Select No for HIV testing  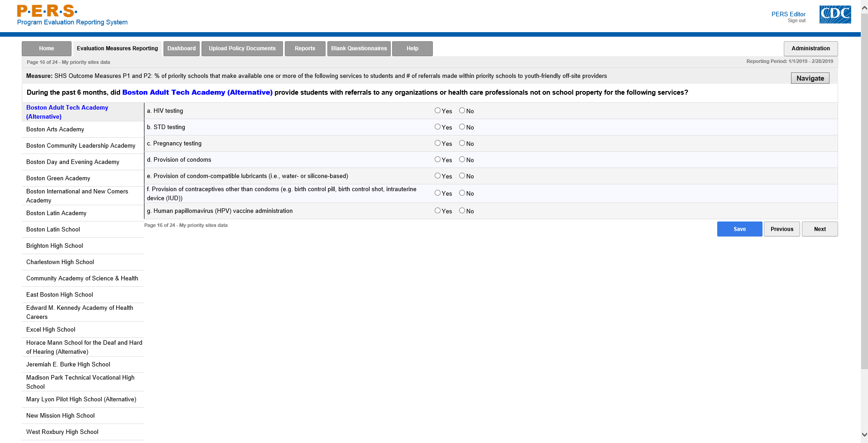pos(462,111)
